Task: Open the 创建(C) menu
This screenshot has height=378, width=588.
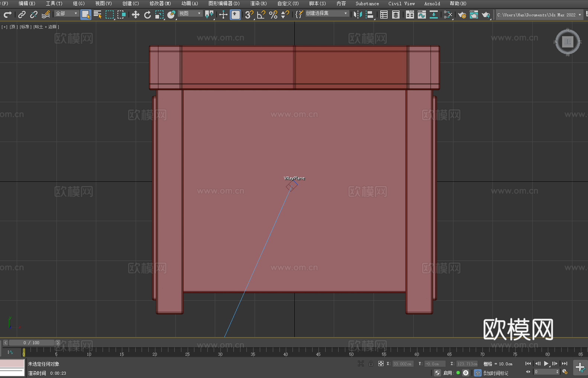Action: pyautogui.click(x=130, y=3)
